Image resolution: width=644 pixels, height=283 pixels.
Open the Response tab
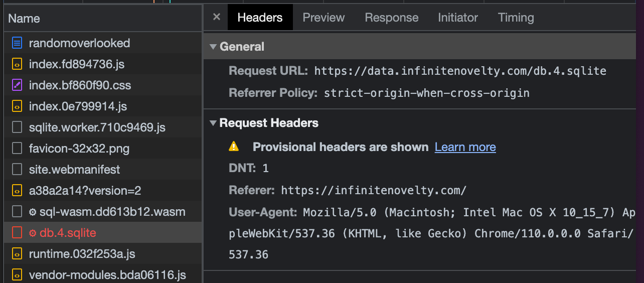click(x=391, y=18)
